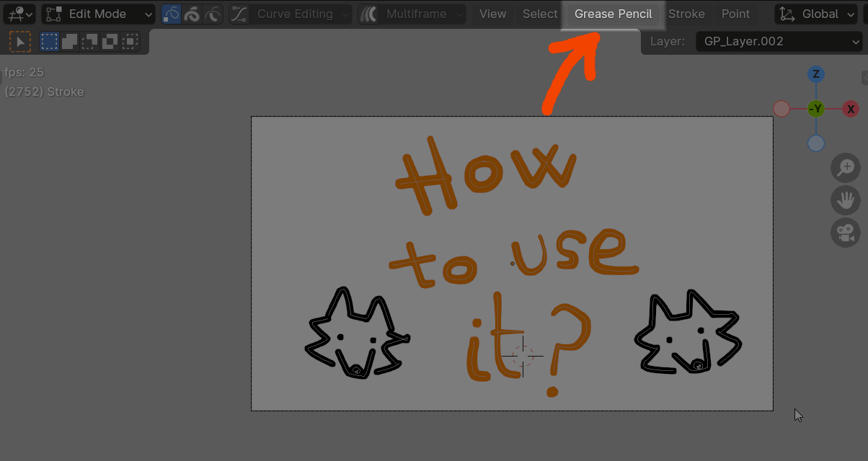Open the editor type dropdown
Viewport: 868px width, 461px height.
[19, 14]
